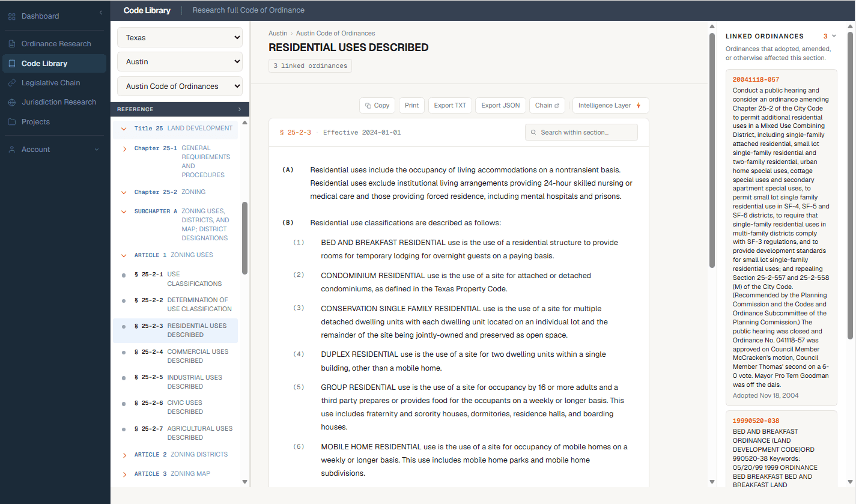Click the reference tree scrollbar thumb

pos(244,238)
